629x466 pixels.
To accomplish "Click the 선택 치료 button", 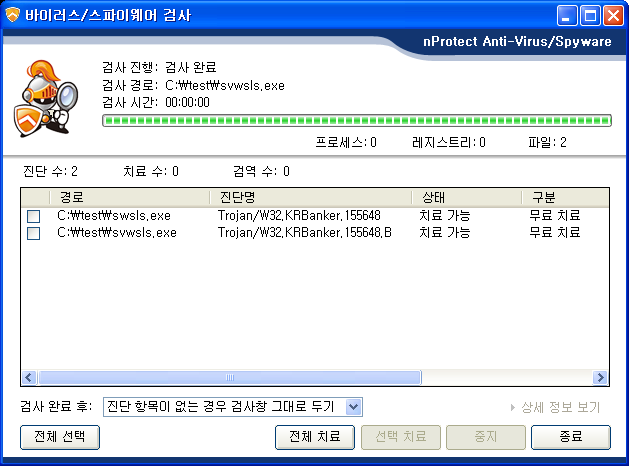I will tap(401, 437).
